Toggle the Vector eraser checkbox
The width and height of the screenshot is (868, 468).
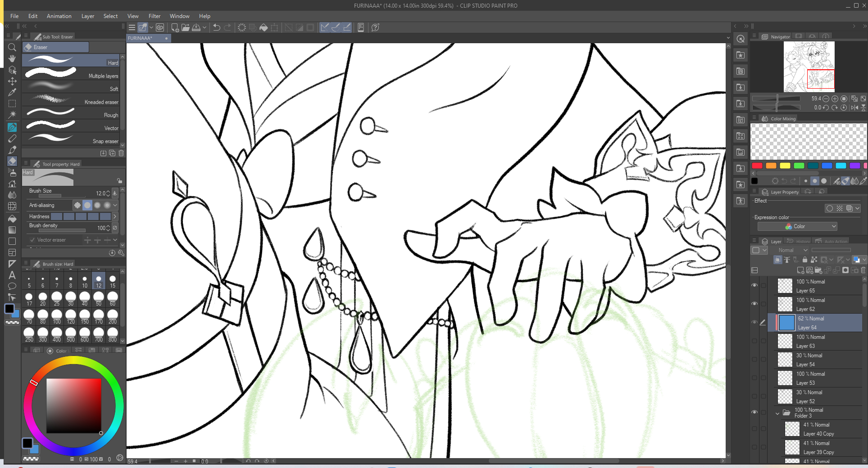point(32,240)
